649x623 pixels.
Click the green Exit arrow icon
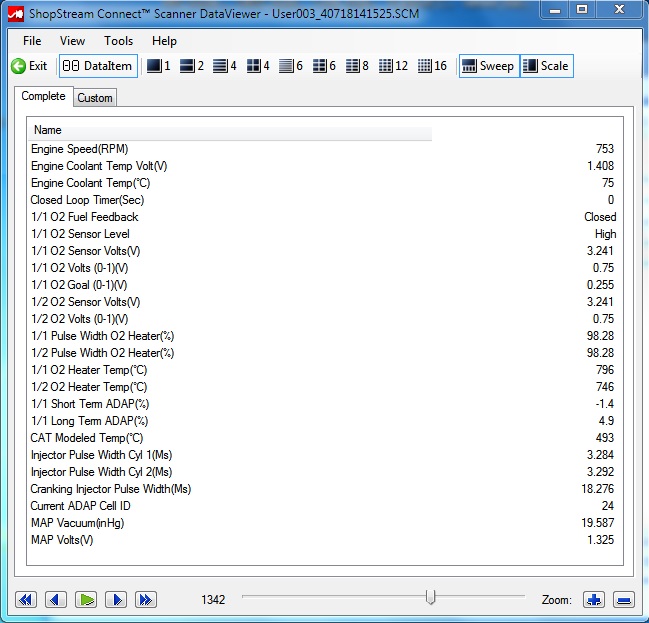pos(18,66)
